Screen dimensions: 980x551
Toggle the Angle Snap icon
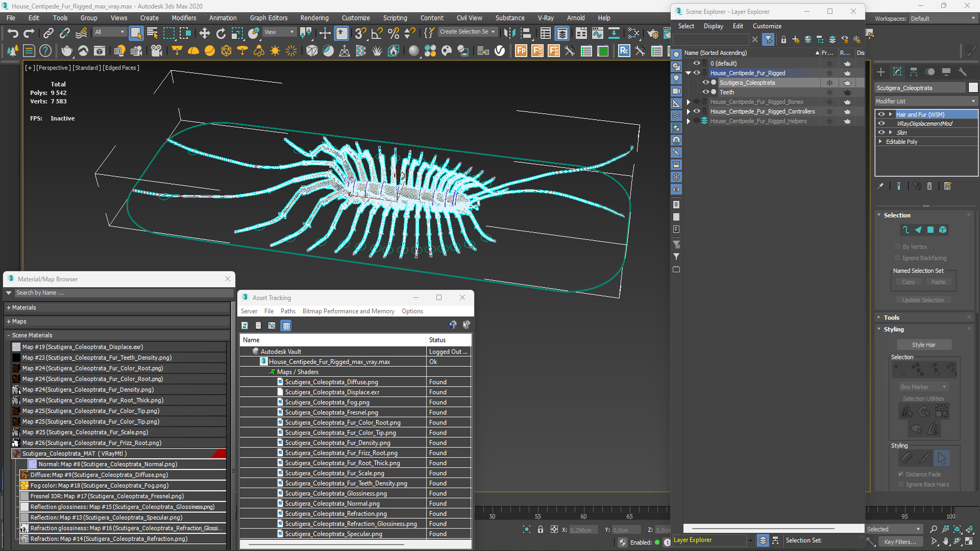[x=377, y=34]
